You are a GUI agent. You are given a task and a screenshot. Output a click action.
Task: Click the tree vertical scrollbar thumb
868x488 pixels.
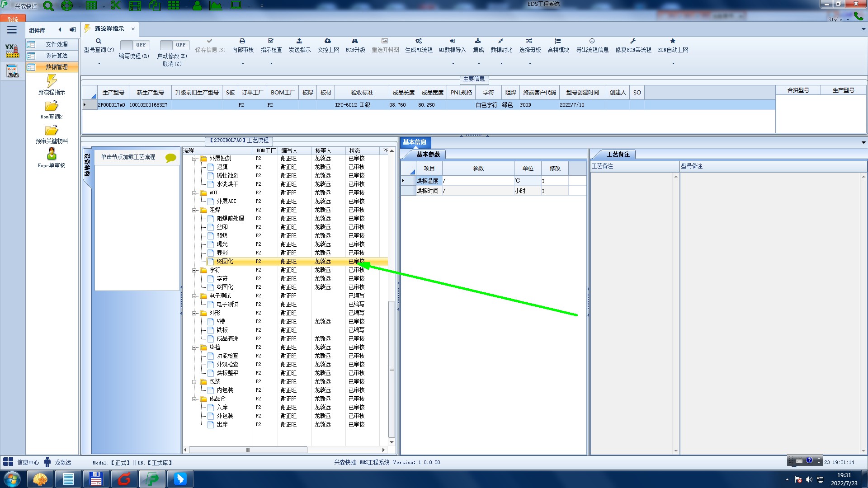pyautogui.click(x=392, y=369)
